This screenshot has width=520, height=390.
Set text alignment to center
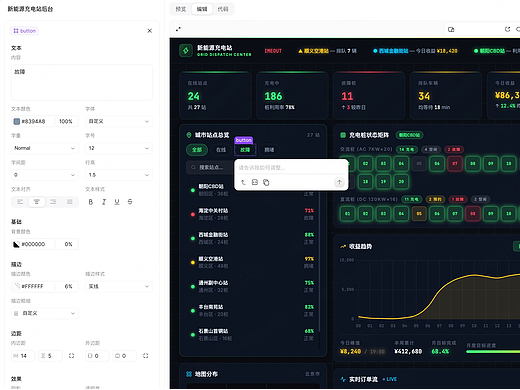tap(37, 202)
